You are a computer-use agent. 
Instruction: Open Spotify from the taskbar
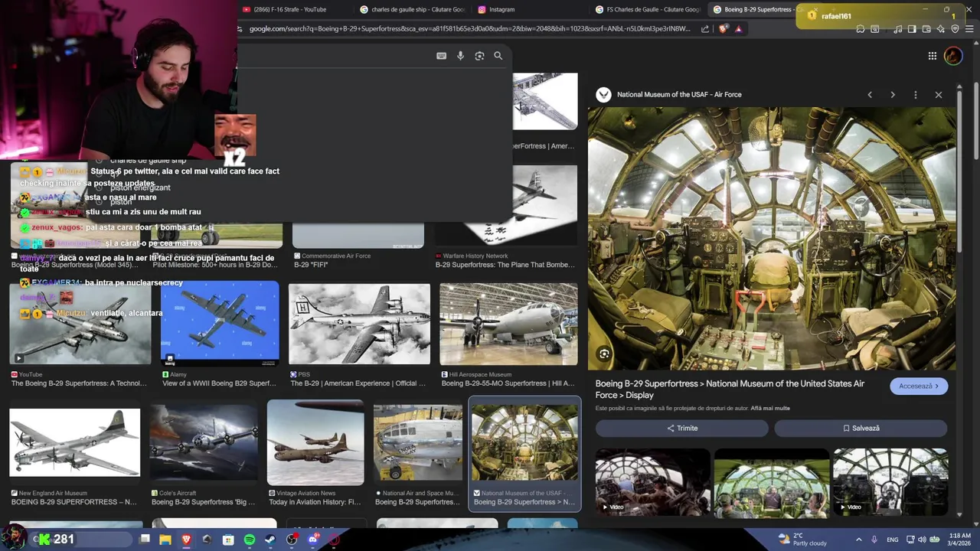(x=250, y=540)
